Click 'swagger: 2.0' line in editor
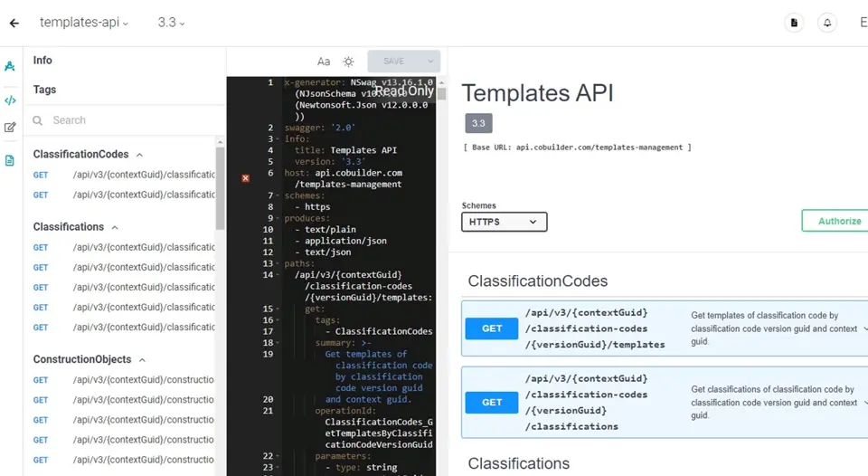Viewport: 868px width, 476px height. pos(319,128)
